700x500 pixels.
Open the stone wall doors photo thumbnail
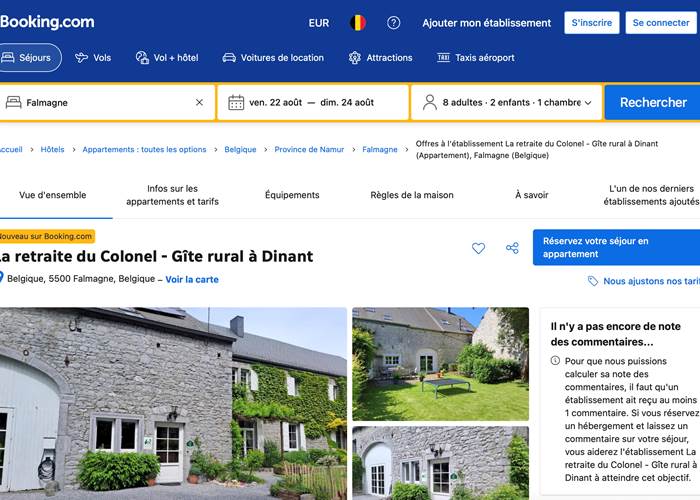(x=441, y=463)
